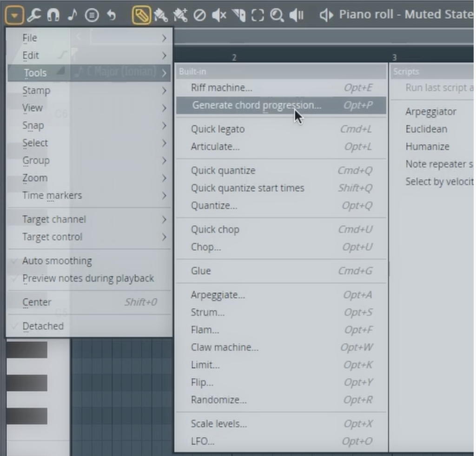Expand the Select submenu

tap(89, 143)
